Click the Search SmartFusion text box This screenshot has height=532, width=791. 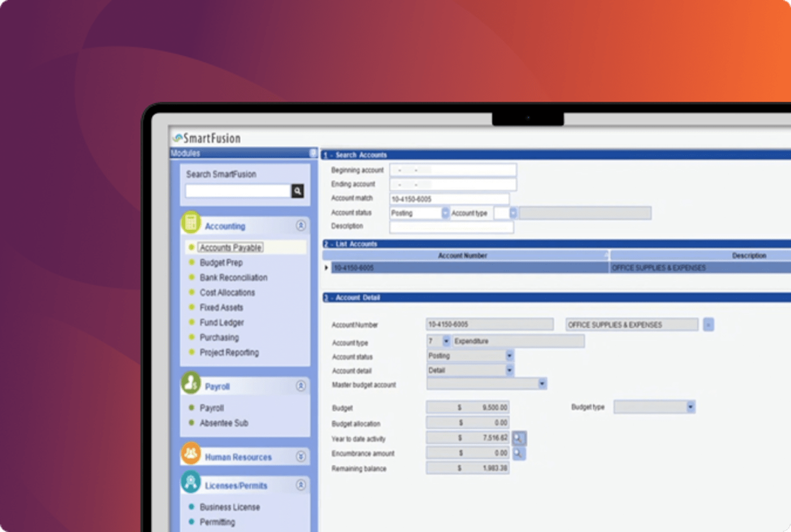(x=238, y=191)
